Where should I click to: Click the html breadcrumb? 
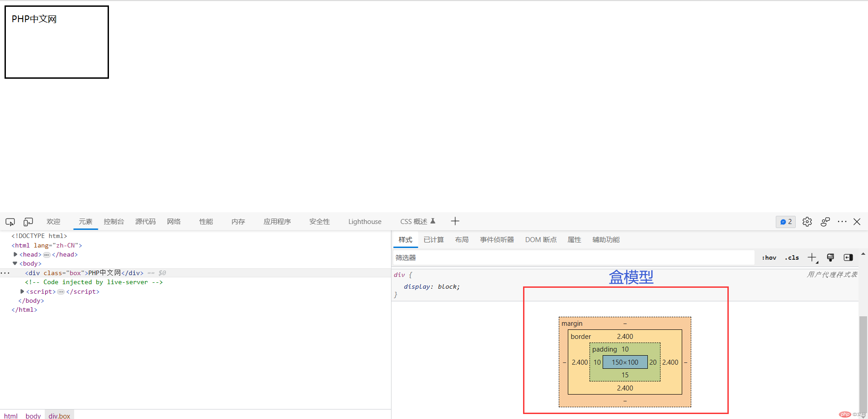point(11,415)
